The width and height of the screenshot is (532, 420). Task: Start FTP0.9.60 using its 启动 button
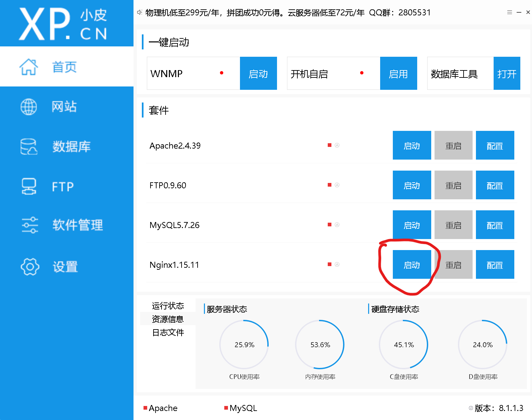click(412, 185)
